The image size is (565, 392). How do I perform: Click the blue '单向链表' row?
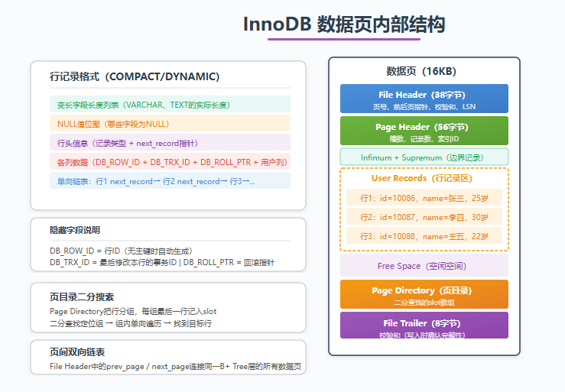click(x=170, y=180)
